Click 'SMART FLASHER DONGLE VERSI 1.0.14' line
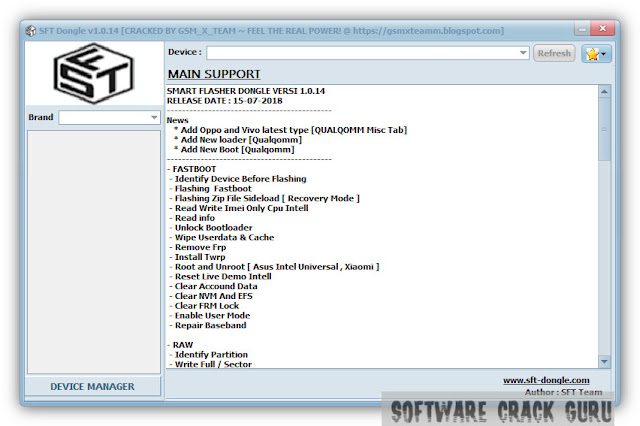The width and height of the screenshot is (640, 426). tap(246, 91)
